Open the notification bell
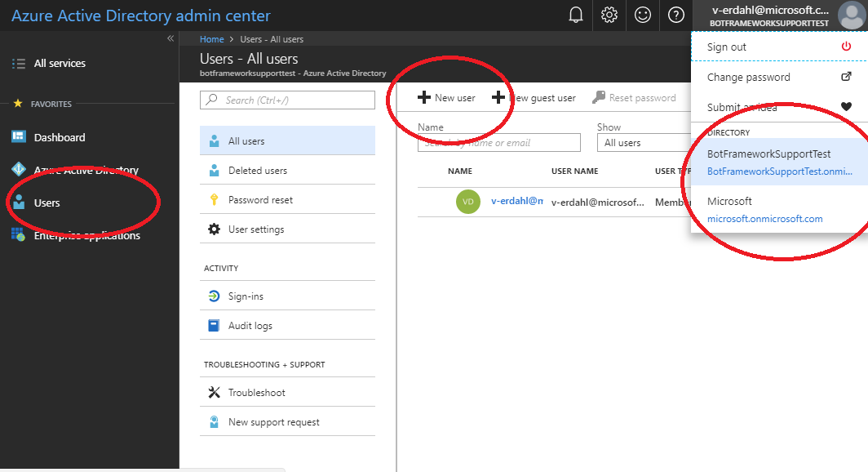The width and height of the screenshot is (868, 472). coord(576,15)
